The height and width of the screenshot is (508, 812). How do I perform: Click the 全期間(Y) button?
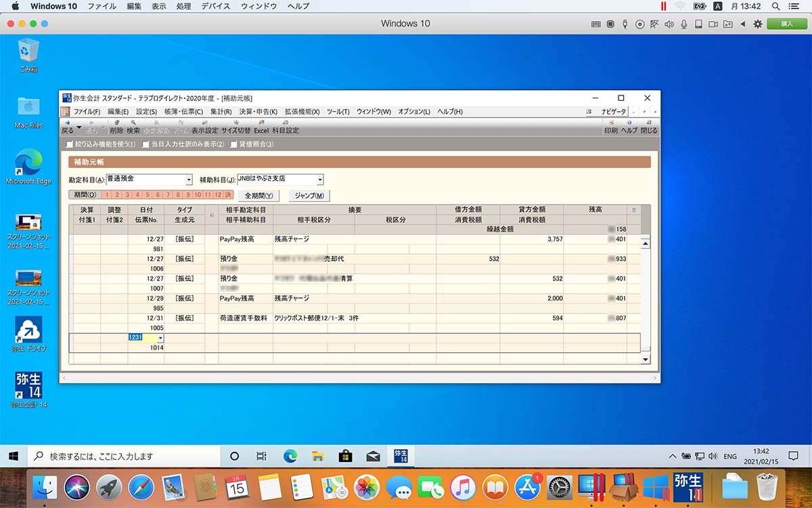pyautogui.click(x=258, y=196)
